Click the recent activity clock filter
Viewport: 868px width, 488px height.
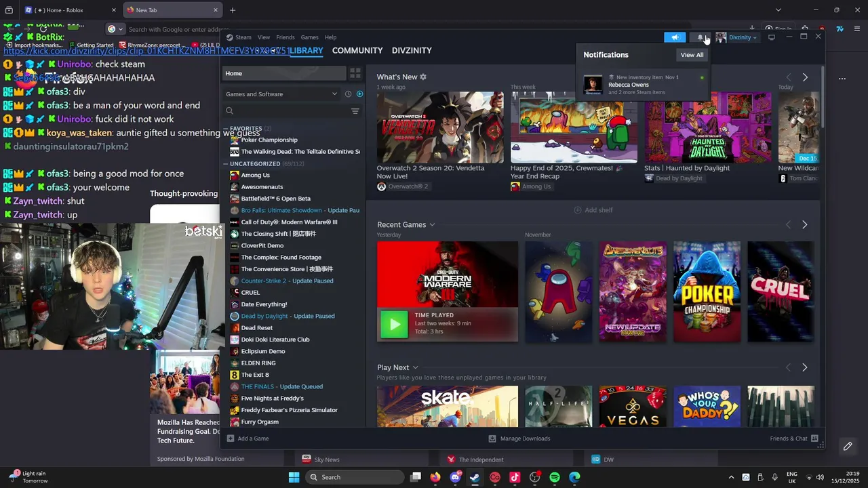tap(348, 94)
